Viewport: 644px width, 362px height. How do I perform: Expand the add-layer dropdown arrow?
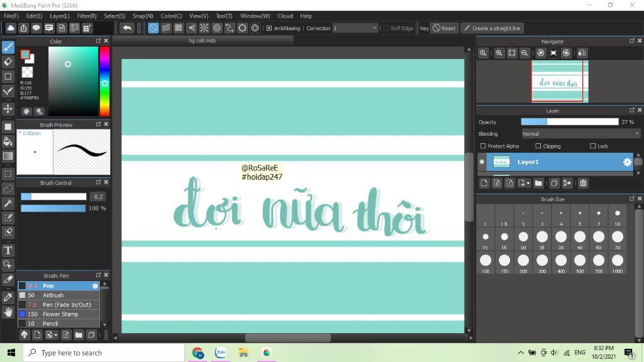coord(528,184)
